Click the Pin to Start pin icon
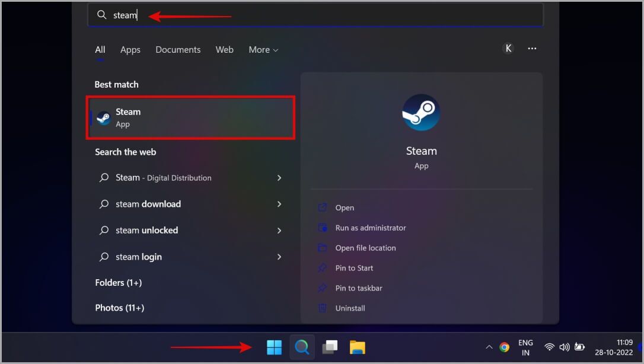The width and height of the screenshot is (644, 364). (323, 267)
